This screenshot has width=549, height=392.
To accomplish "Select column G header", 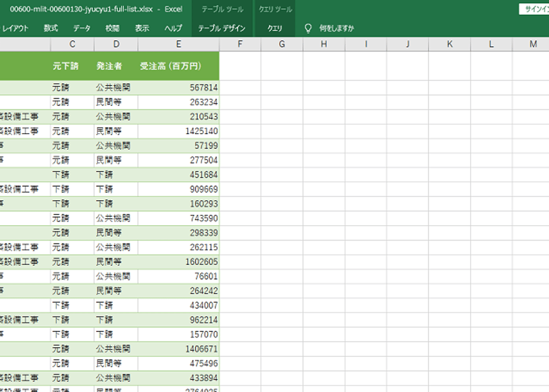I will 282,44.
